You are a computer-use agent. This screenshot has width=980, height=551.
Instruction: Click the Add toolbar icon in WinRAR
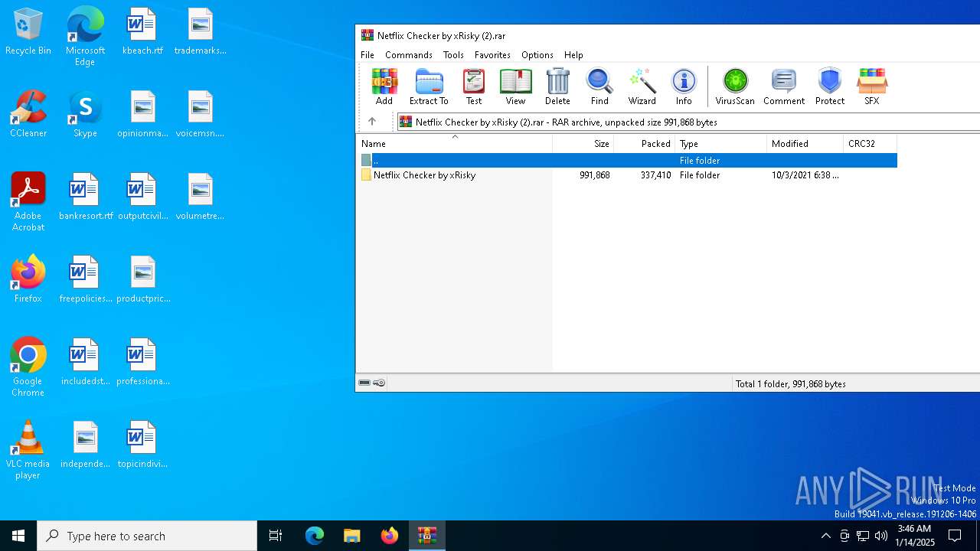pyautogui.click(x=384, y=86)
